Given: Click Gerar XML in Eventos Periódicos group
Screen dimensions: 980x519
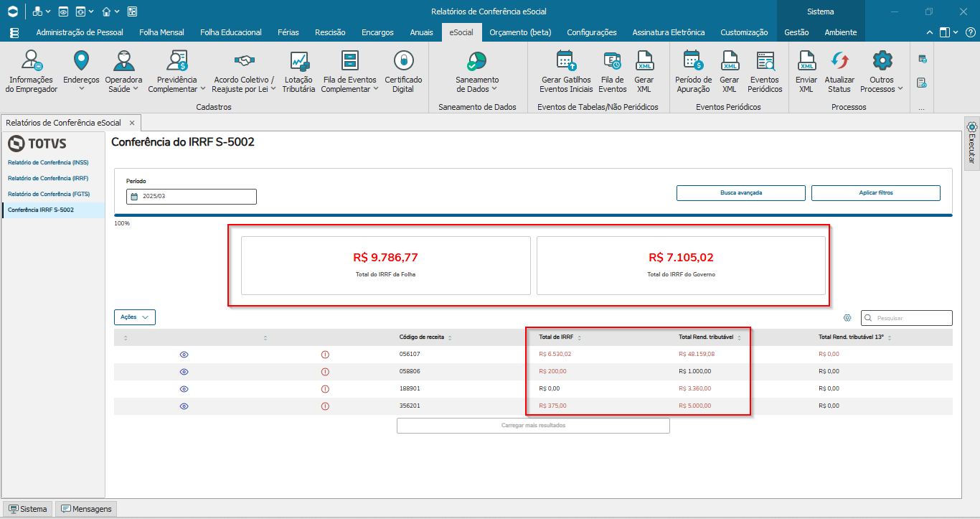Looking at the screenshot, I should 730,72.
